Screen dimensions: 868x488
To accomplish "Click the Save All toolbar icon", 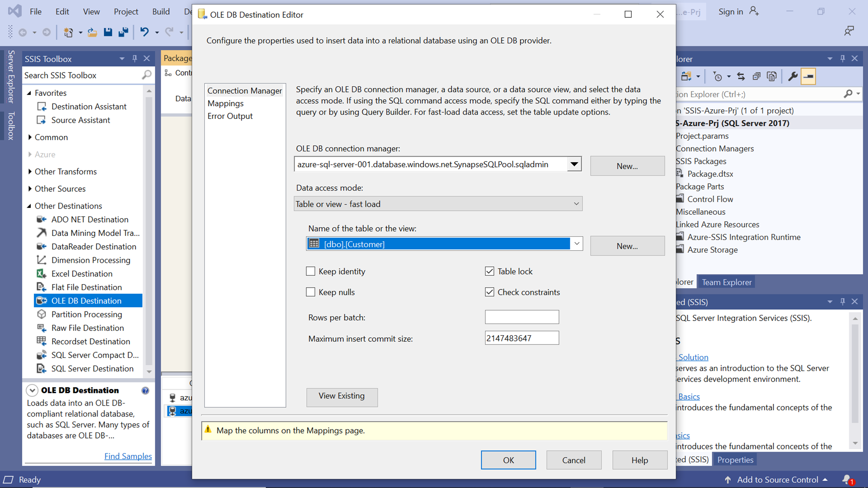I will pos(123,32).
